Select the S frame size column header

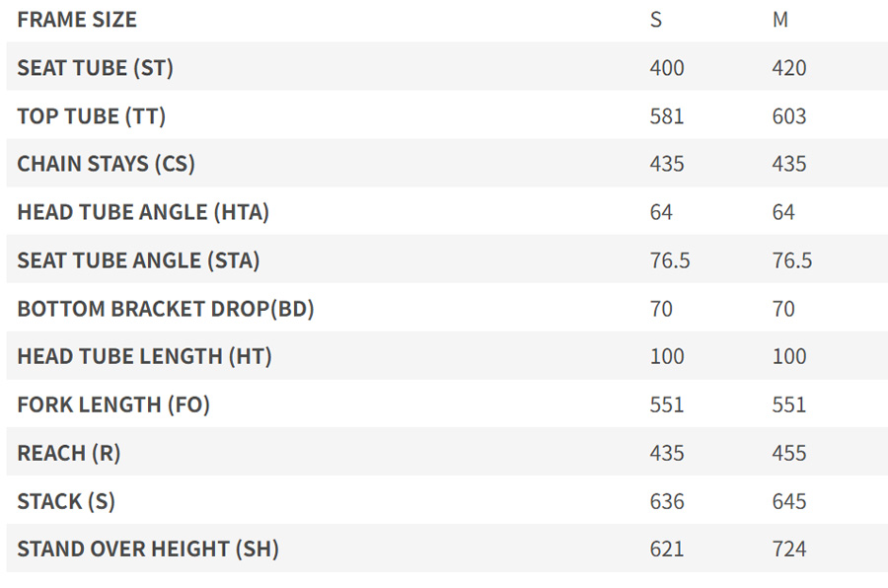point(656,20)
